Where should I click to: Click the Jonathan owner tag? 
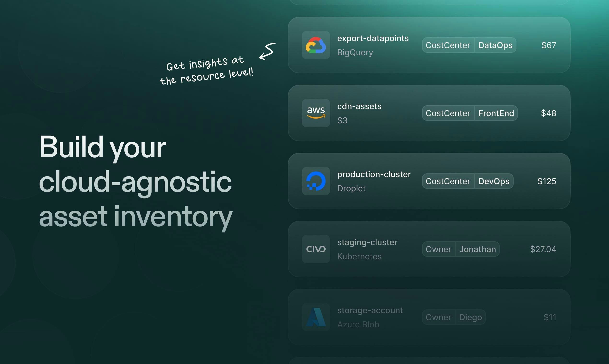click(477, 249)
